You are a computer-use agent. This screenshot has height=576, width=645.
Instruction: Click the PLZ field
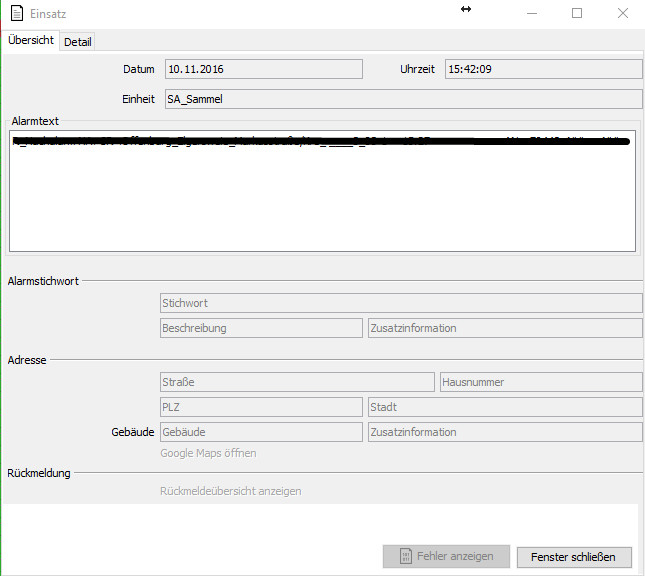pos(261,407)
